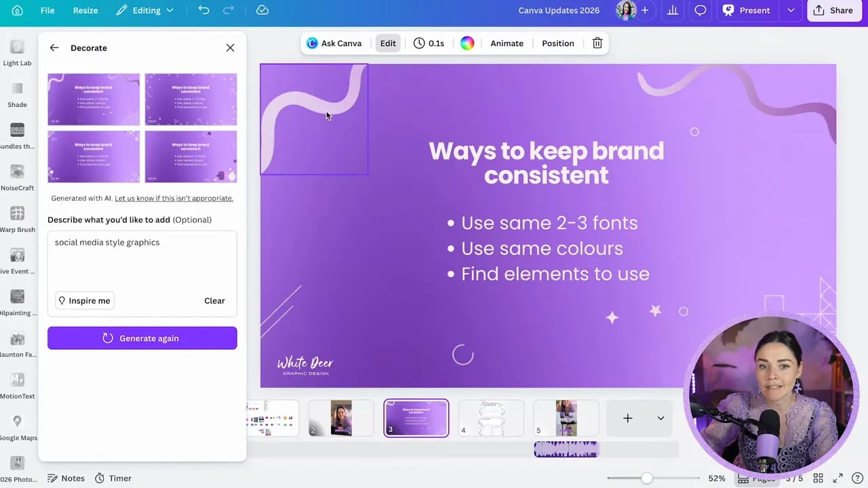
Task: Select the wavy ribbon graphic in top-left
Action: 314,119
